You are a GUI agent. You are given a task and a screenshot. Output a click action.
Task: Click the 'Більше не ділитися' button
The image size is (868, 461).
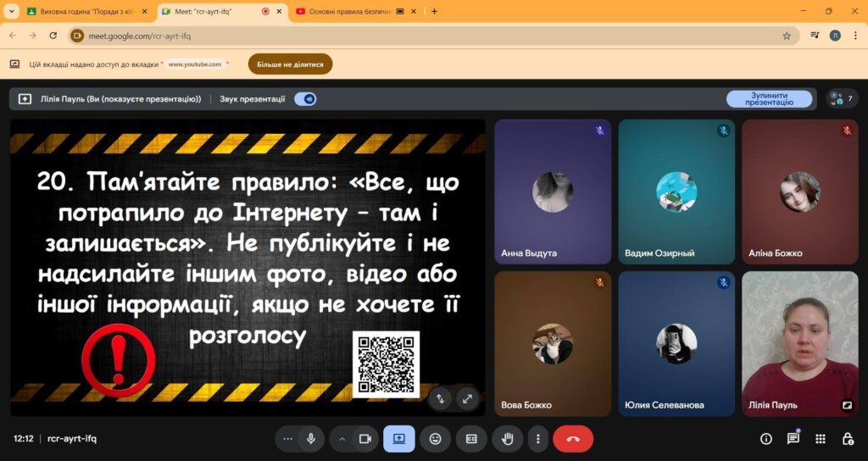[x=290, y=64]
